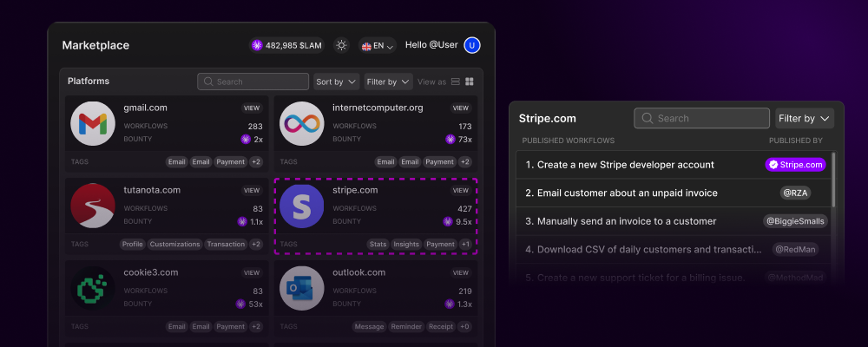Expand +2 tags on tutanota.com card
The width and height of the screenshot is (868, 347).
[256, 244]
